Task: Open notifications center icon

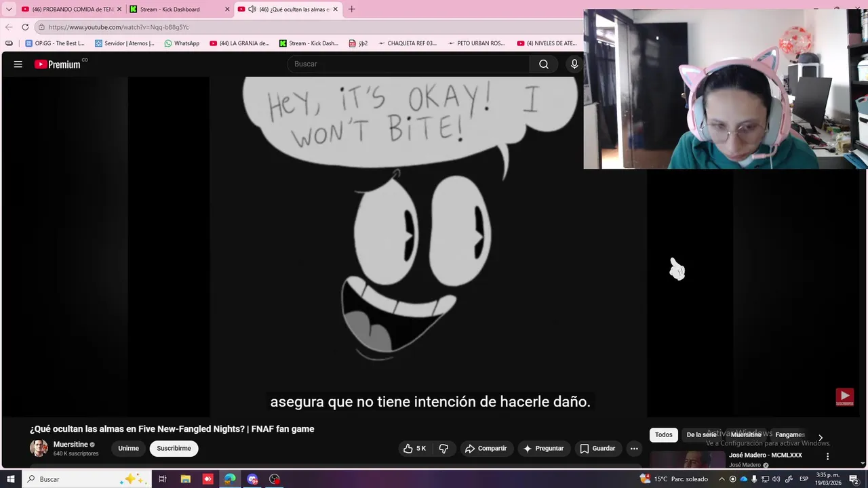Action: (x=854, y=479)
